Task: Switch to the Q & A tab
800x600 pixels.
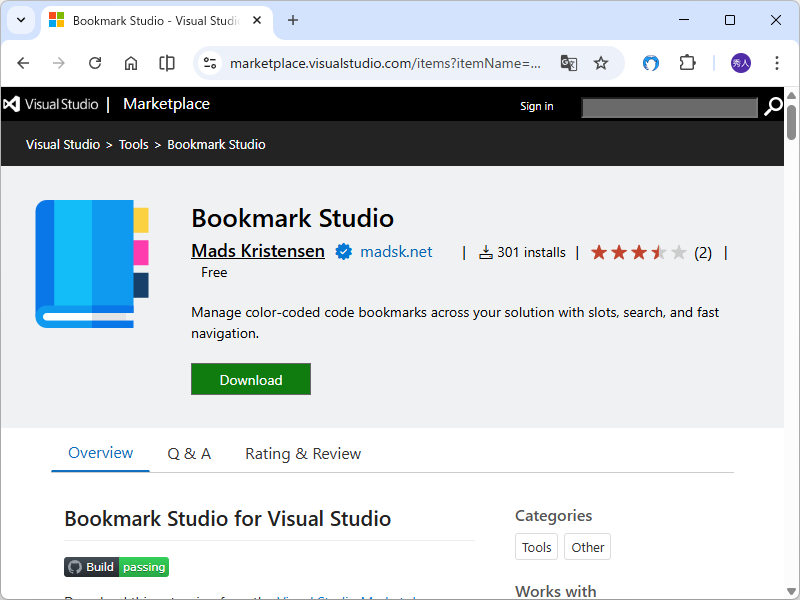Action: pyautogui.click(x=189, y=453)
